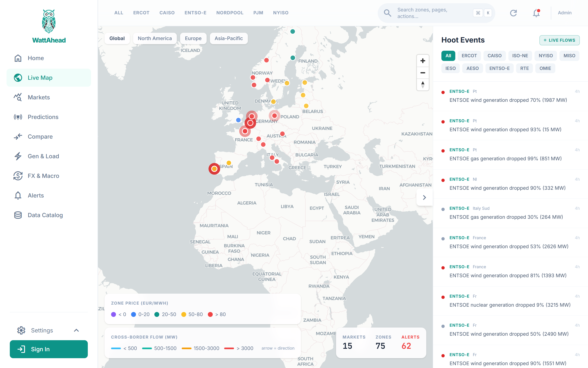The height and width of the screenshot is (368, 588).
Task: Open the Predictions broadcast icon
Action: pyautogui.click(x=18, y=117)
